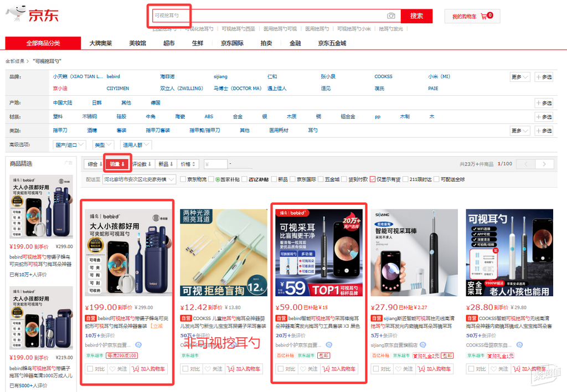Open chat icon beside COOKSS母婴京东自营
Viewport: 567px width, 392px height.
519,345
